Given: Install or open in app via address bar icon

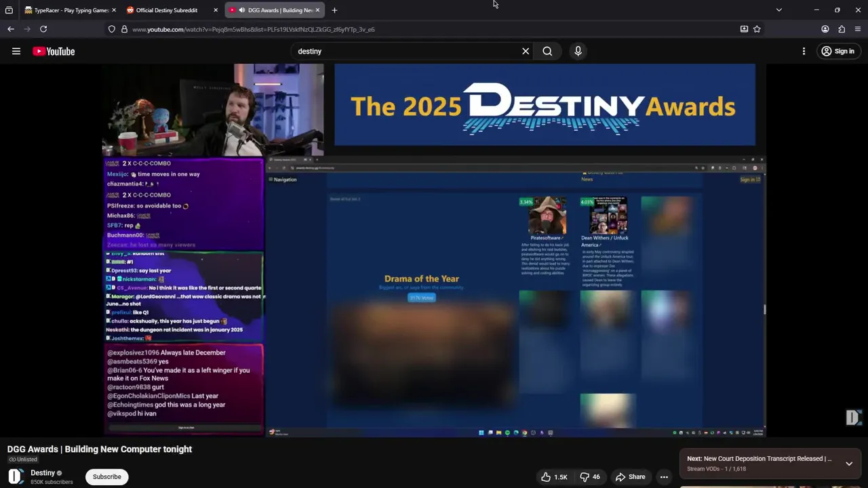Looking at the screenshot, I should 744,29.
